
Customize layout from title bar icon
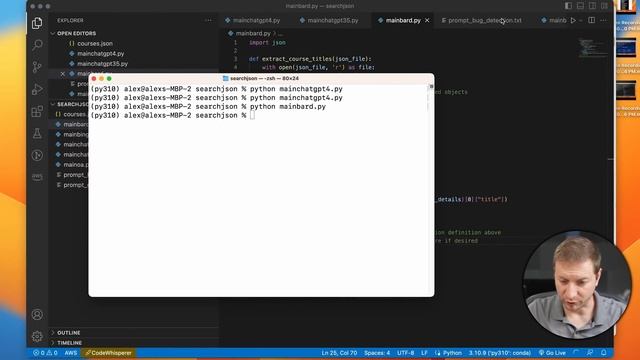[x=604, y=6]
